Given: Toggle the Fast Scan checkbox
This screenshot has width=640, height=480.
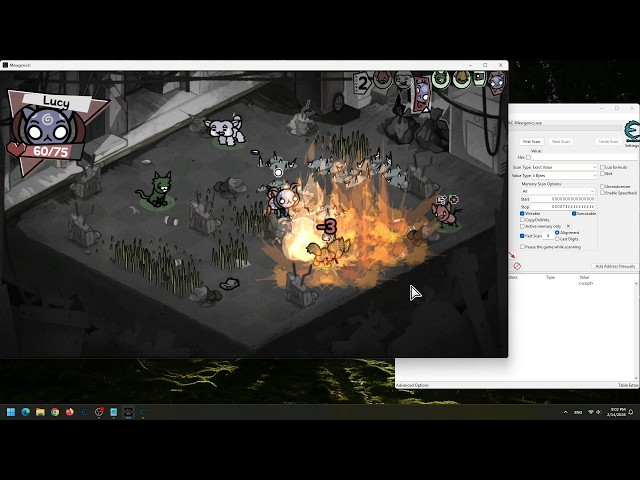Looking at the screenshot, I should (522, 236).
